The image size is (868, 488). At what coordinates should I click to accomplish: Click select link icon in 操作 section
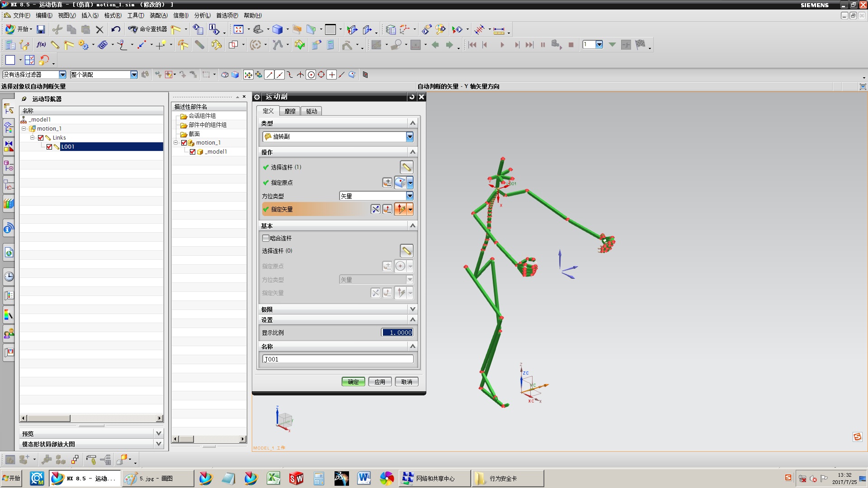point(406,167)
